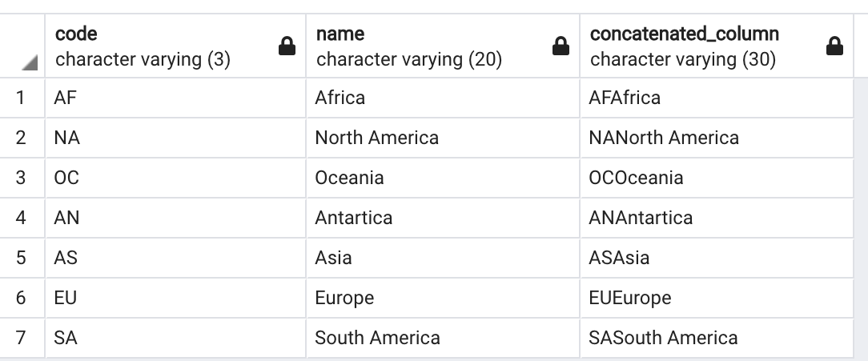
Task: Select row number 7
Action: click(22, 338)
